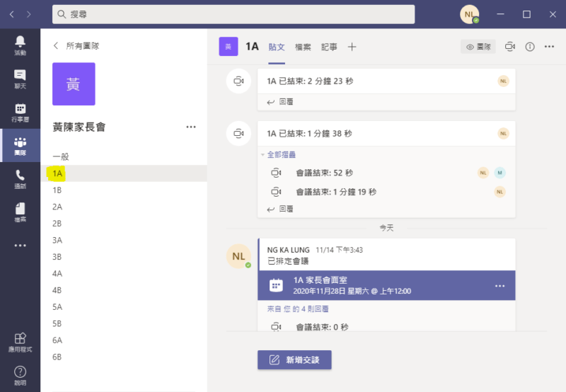566x392 pixels.
Task: Expand 來自您的4則回覆 replies
Action: [x=297, y=309]
